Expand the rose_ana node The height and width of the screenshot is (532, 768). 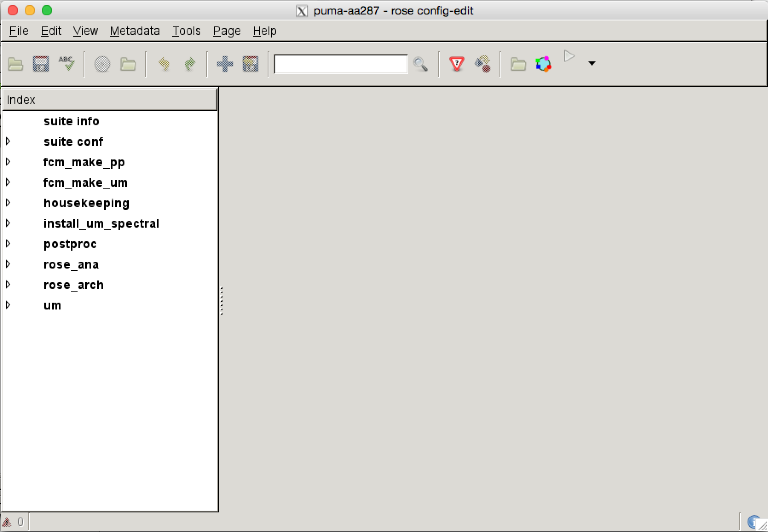pos(8,264)
